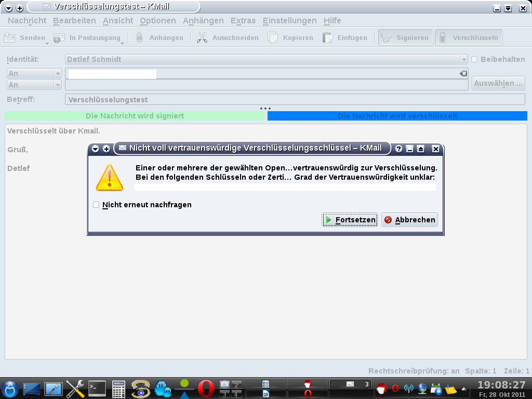The width and height of the screenshot is (532, 399).
Task: Open the blue start menu launcher
Action: click(x=10, y=389)
